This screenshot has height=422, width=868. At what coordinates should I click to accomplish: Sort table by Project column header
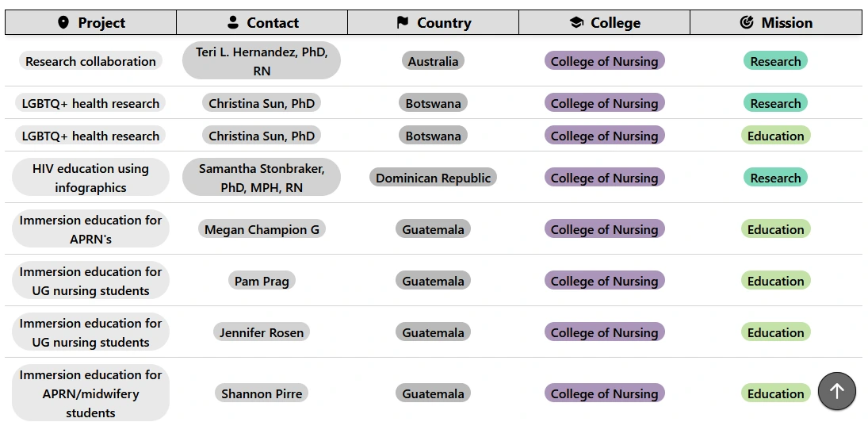[x=101, y=23]
